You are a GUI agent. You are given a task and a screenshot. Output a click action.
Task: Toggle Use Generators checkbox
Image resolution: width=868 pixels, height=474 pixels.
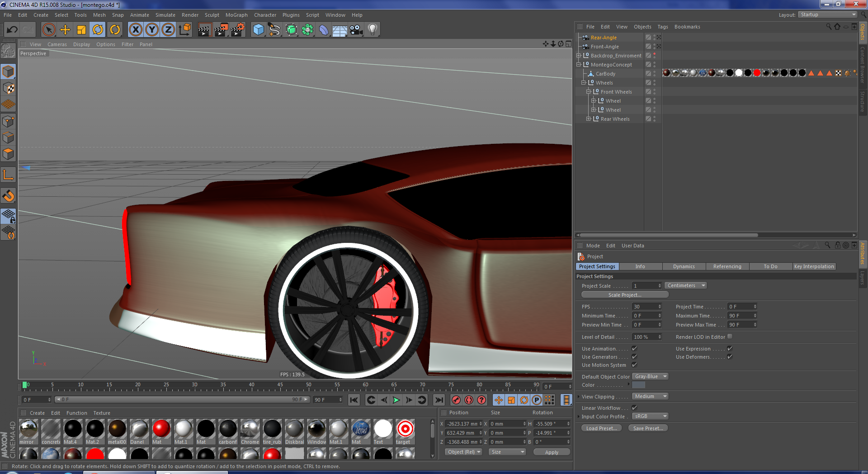634,356
